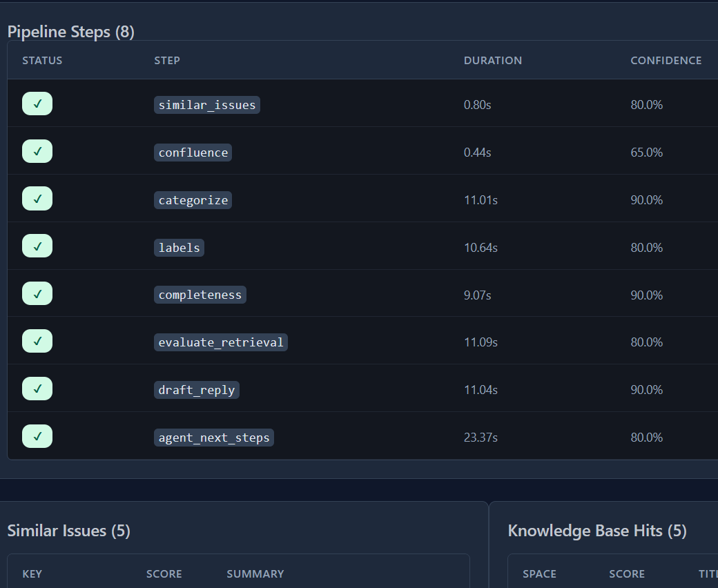The width and height of the screenshot is (718, 588).
Task: Click the green checkmark status for confluence
Action: point(37,151)
